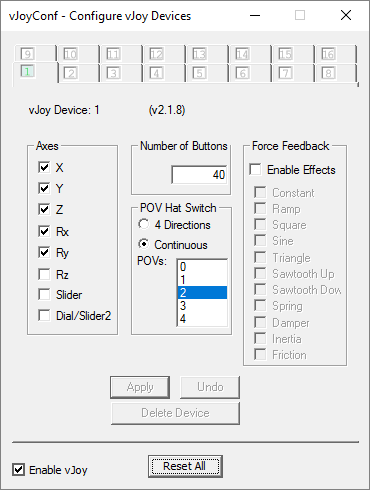370x490 pixels.
Task: Select 1 in the POVs list
Action: [202, 280]
